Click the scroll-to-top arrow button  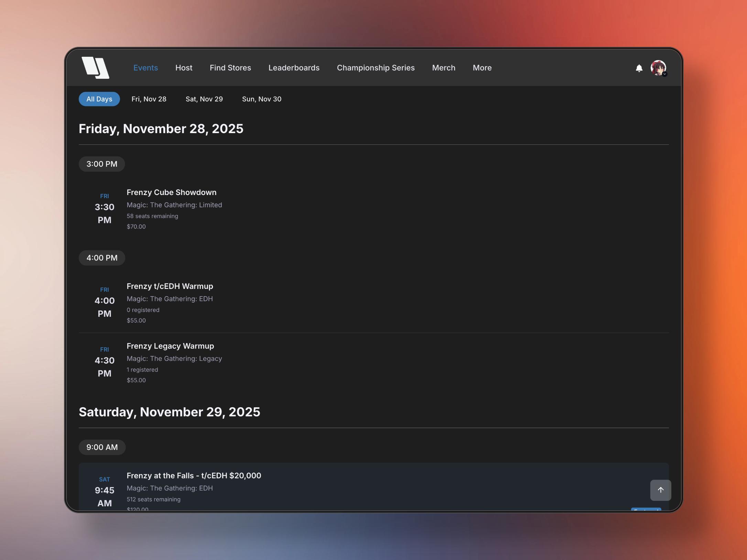pyautogui.click(x=660, y=490)
